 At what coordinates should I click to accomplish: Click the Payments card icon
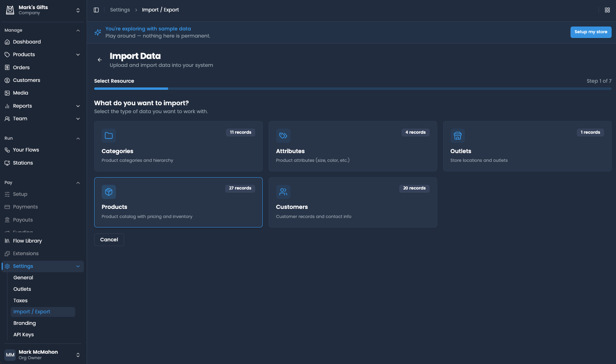[7, 207]
